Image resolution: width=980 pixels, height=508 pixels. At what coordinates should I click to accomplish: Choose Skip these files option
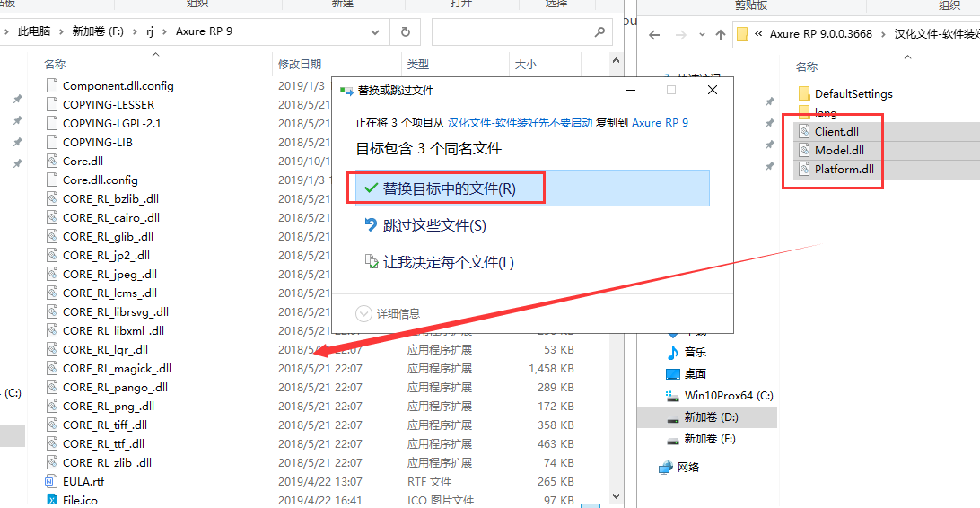(425, 225)
